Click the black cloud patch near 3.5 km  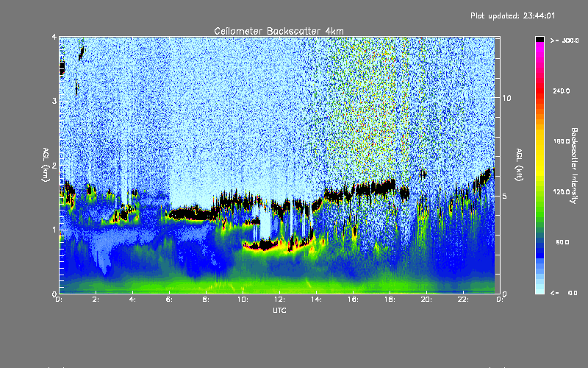point(62,68)
